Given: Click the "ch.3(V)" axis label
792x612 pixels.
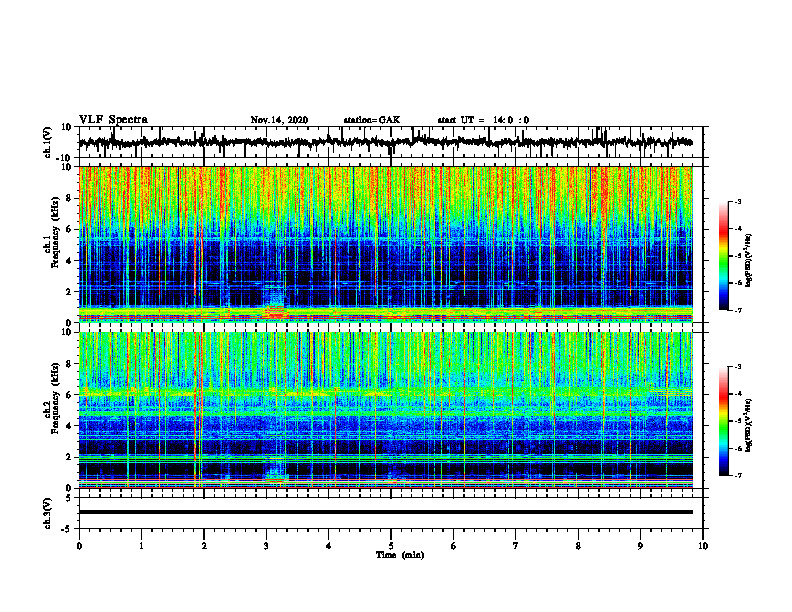Looking at the screenshot, I should (48, 513).
